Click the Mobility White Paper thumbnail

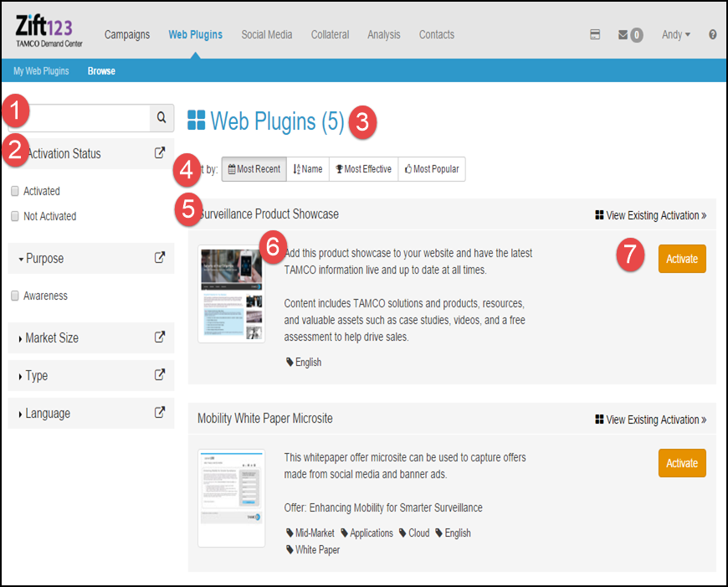click(231, 498)
